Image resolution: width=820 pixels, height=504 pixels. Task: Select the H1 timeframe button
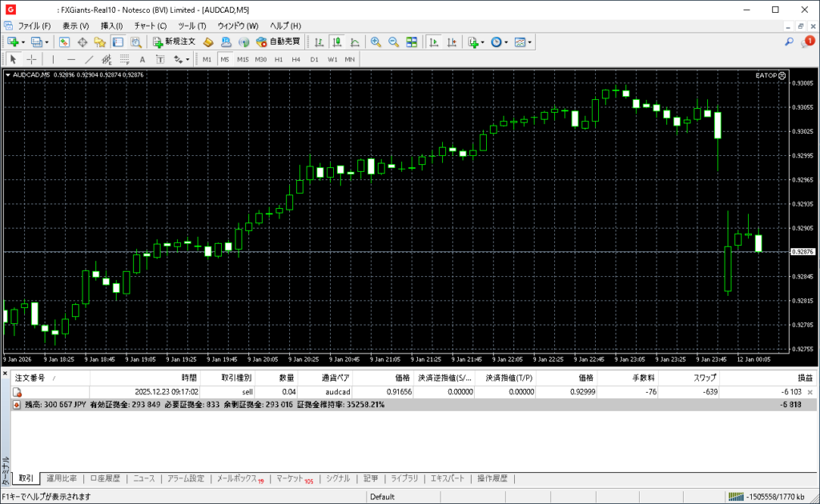click(x=279, y=59)
